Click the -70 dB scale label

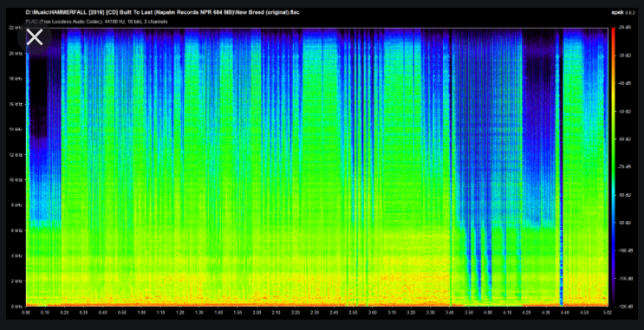623,167
